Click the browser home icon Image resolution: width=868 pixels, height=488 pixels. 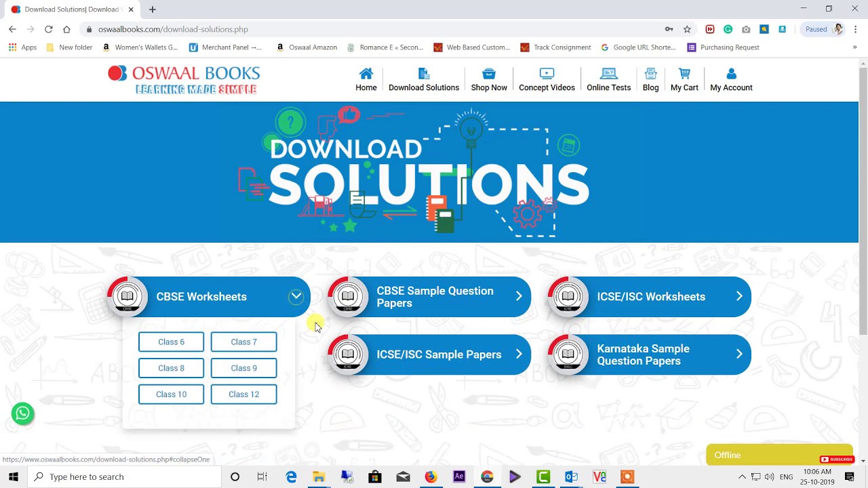[66, 29]
